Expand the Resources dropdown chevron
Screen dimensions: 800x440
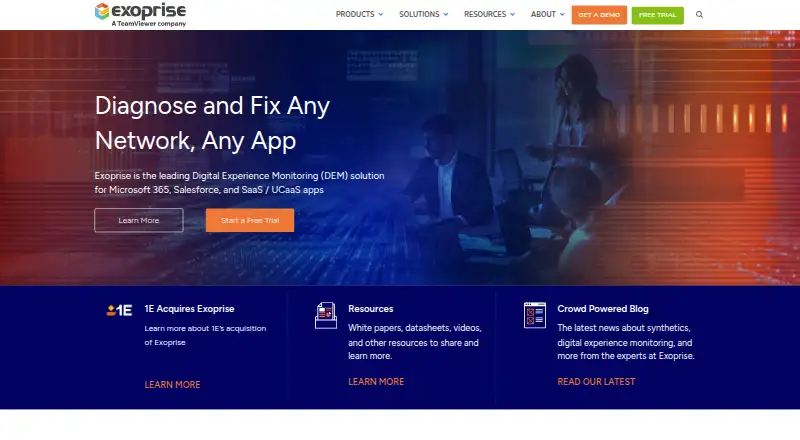(x=513, y=15)
